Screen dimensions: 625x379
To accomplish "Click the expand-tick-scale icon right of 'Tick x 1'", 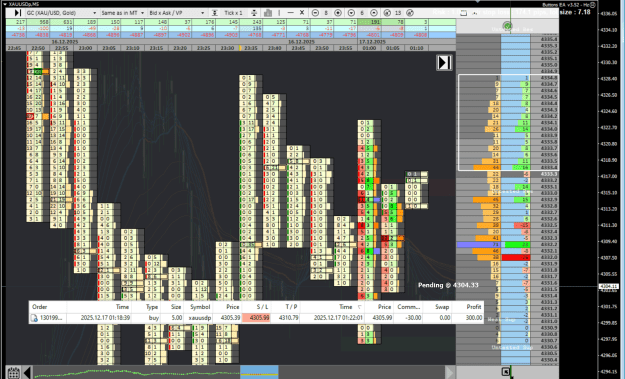I will tap(254, 13).
